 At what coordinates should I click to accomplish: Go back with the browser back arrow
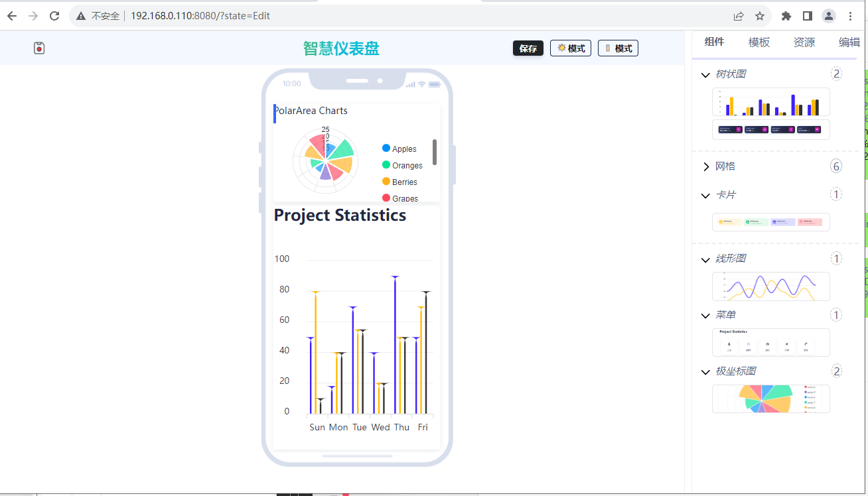tap(12, 16)
